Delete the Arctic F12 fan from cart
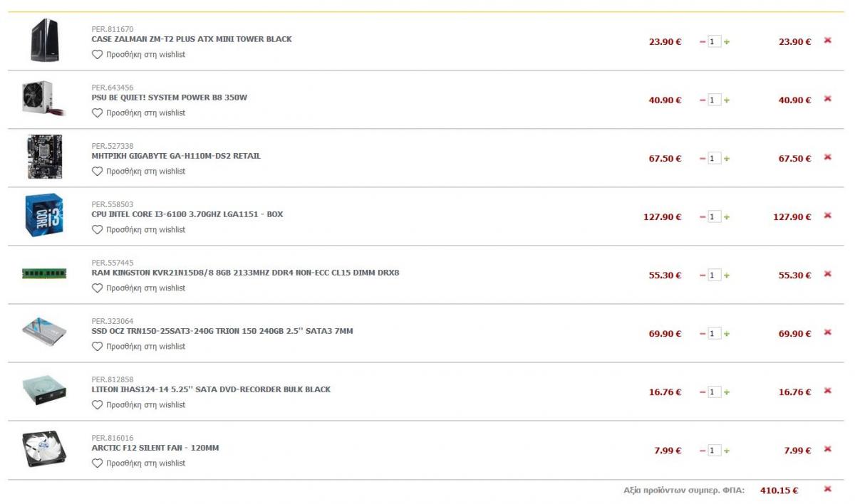Image resolution: width=855 pixels, height=504 pixels. click(x=827, y=449)
